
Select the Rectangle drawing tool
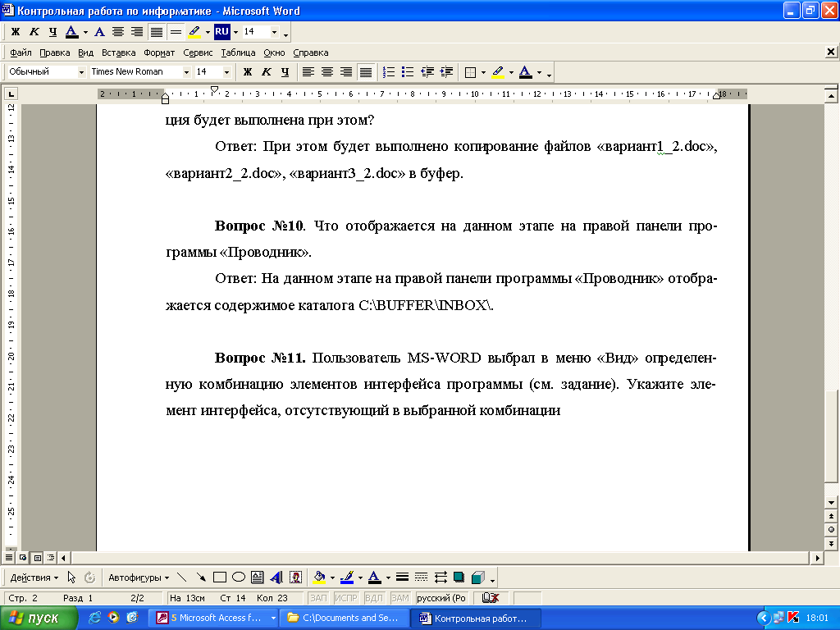pyautogui.click(x=220, y=577)
